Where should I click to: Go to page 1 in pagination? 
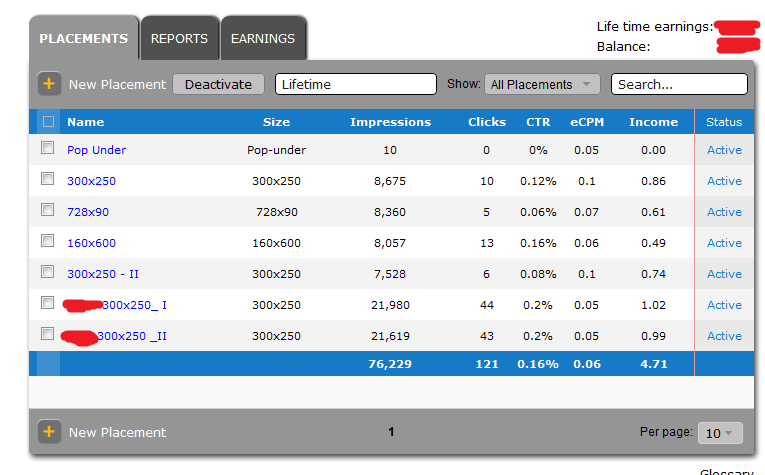tap(391, 432)
